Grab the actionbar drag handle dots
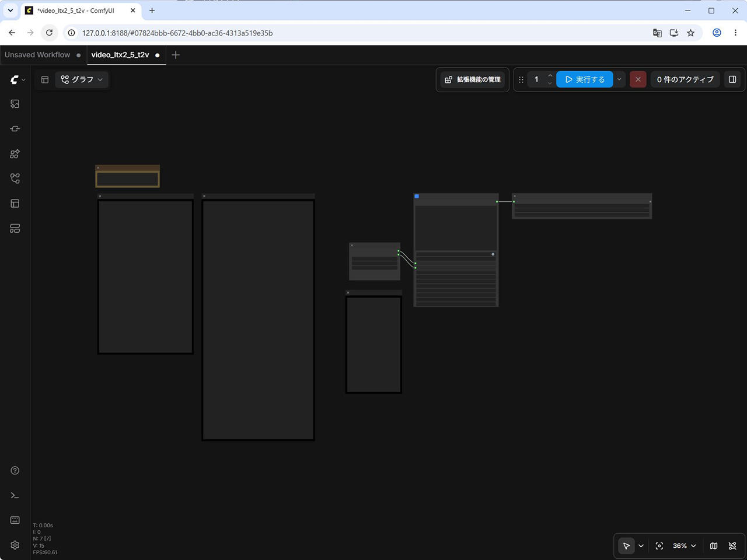Image resolution: width=747 pixels, height=560 pixels. pos(521,80)
